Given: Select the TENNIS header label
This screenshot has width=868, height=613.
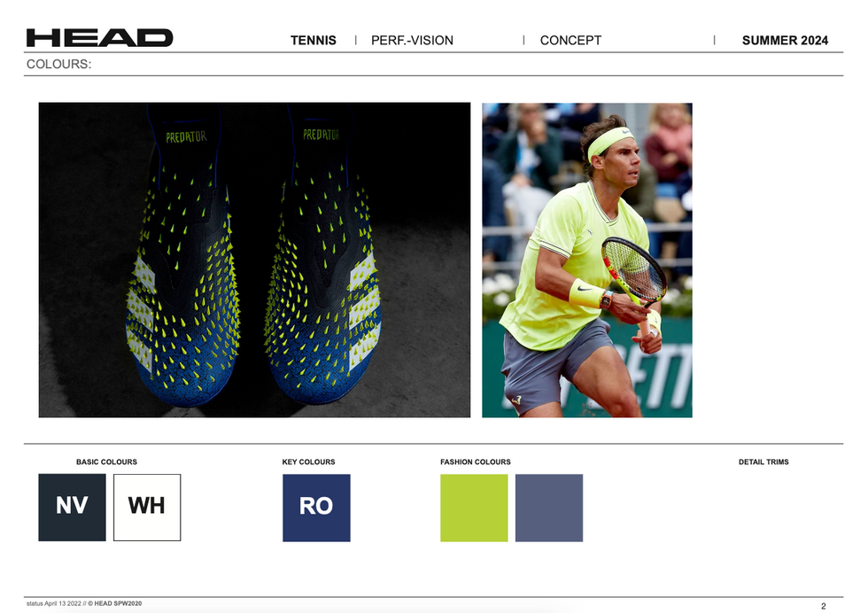Looking at the screenshot, I should (314, 41).
